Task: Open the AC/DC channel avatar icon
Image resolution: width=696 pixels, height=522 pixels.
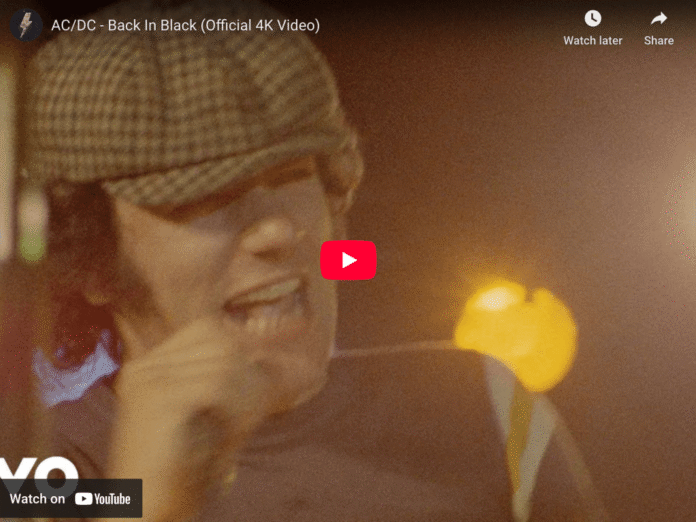Action: [x=26, y=25]
